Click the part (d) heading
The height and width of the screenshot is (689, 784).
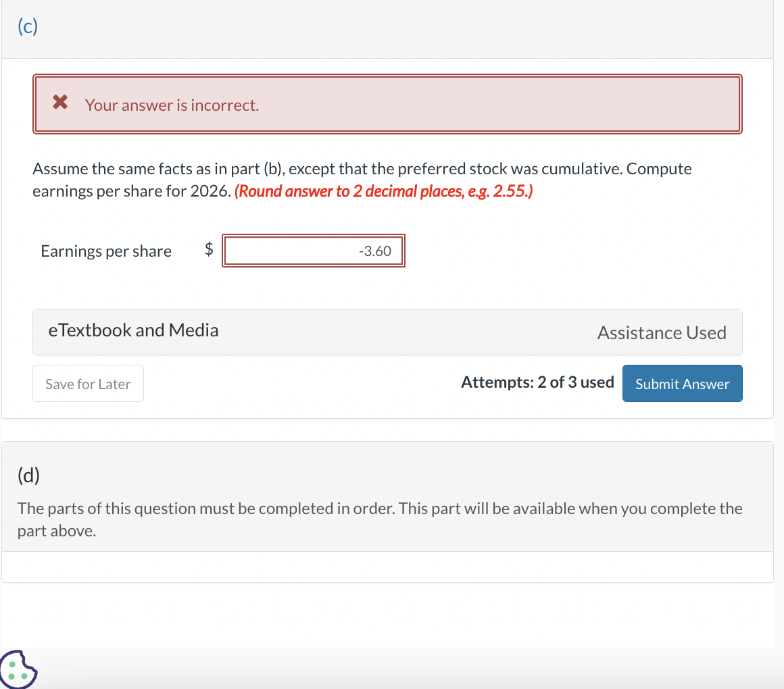pyautogui.click(x=28, y=475)
